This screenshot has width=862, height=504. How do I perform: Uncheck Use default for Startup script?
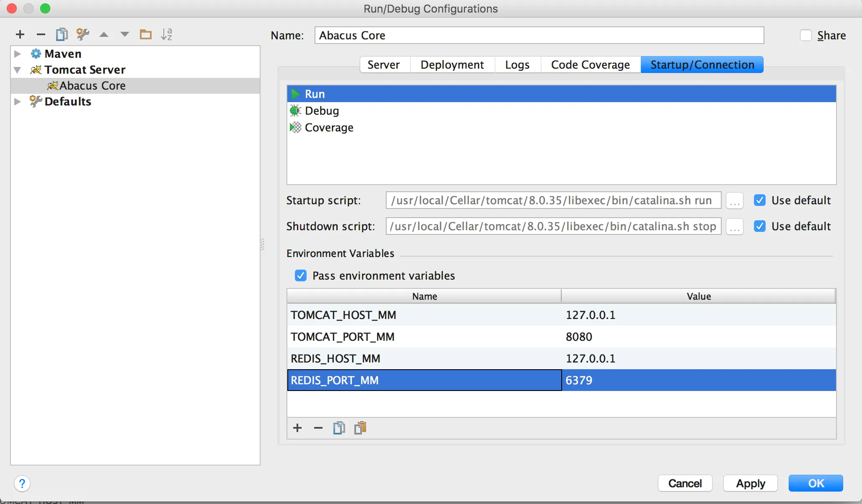tap(760, 200)
